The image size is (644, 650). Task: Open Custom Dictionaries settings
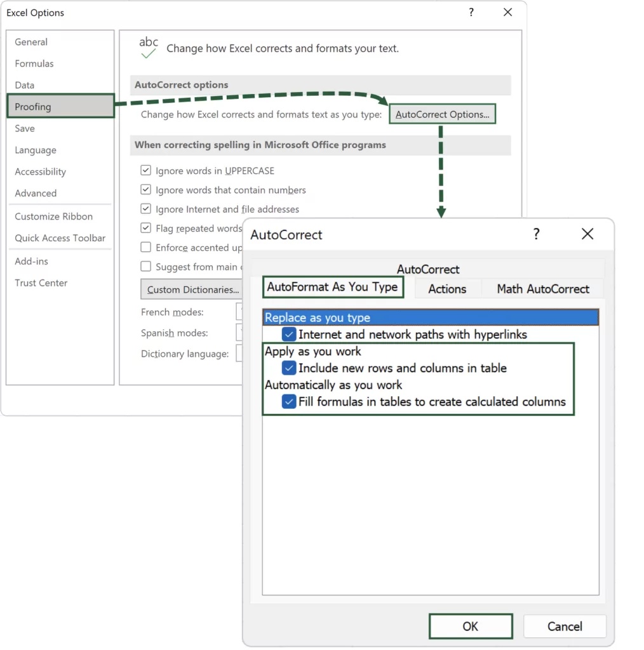click(x=192, y=289)
